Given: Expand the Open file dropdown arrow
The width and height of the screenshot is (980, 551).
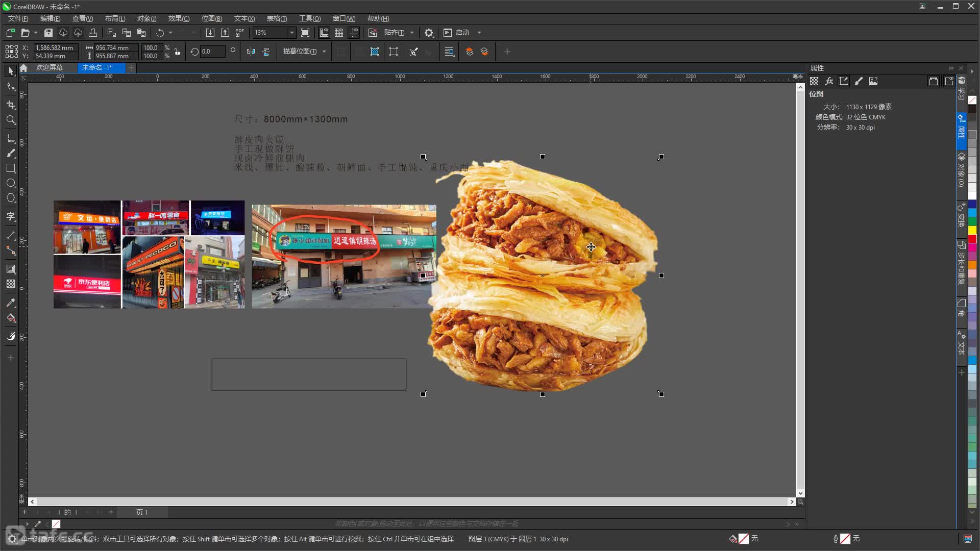Looking at the screenshot, I should coord(36,33).
